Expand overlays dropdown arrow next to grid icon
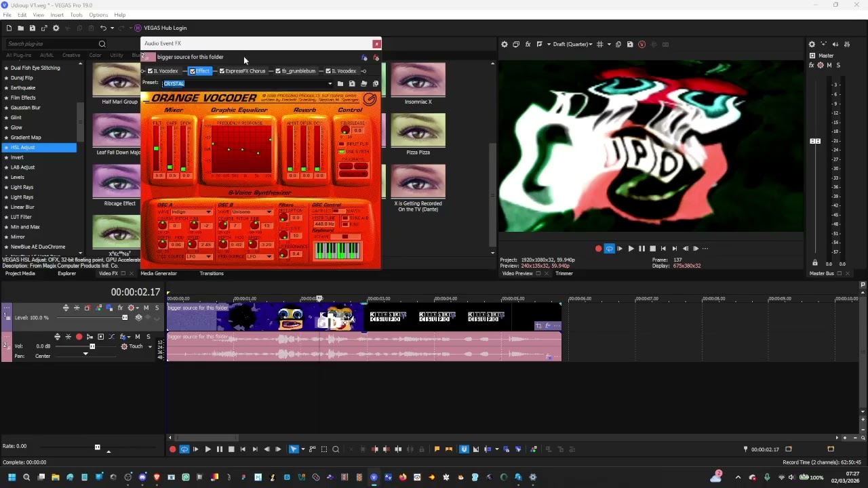Screen dimensions: 868x488 609,44
